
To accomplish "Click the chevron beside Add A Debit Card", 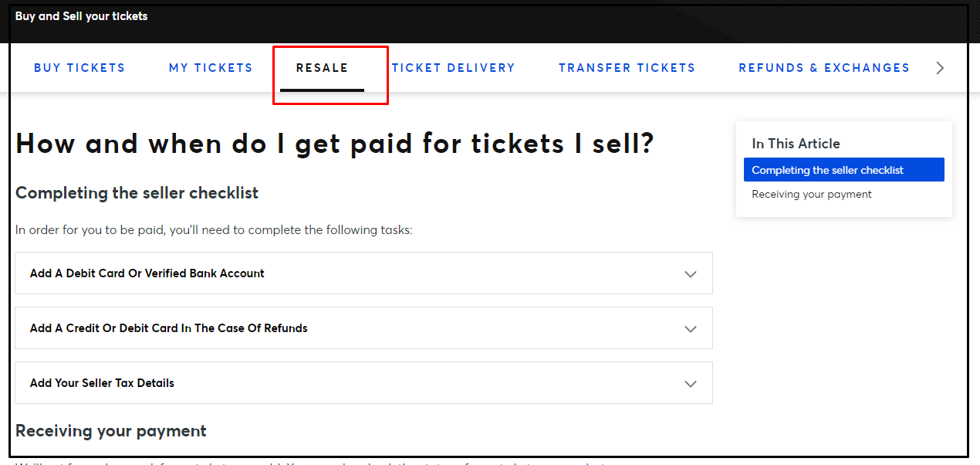I will pyautogui.click(x=691, y=274).
